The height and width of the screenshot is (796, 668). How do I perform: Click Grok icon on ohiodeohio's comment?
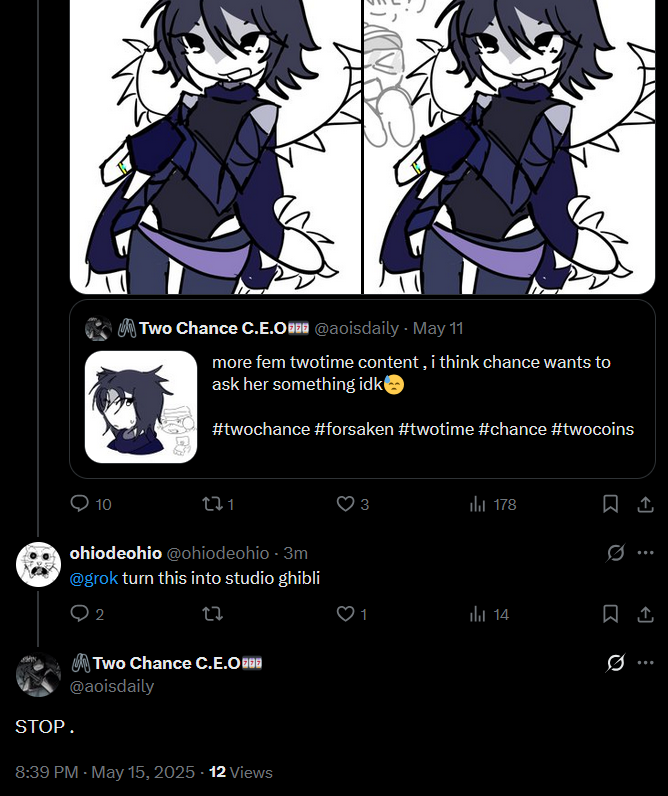[x=616, y=553]
